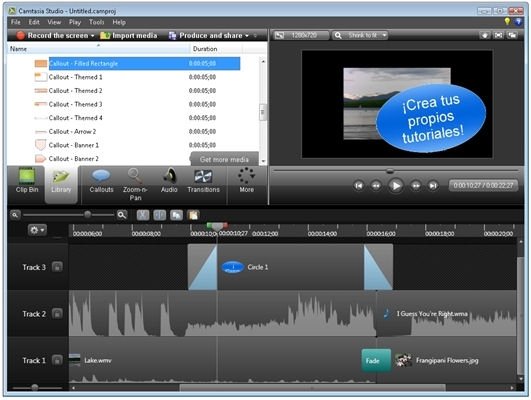Open the Audio tab
The width and height of the screenshot is (531, 400).
[x=169, y=181]
